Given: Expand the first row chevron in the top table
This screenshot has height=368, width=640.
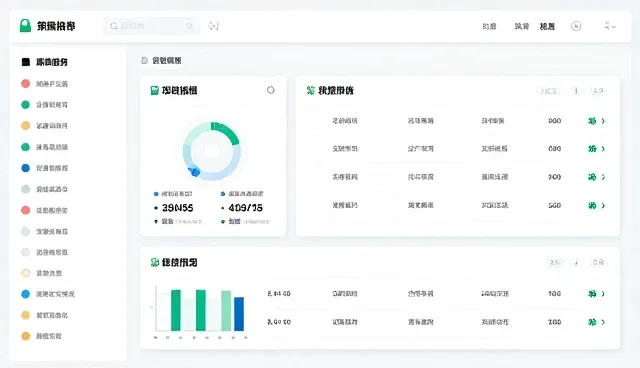Looking at the screenshot, I should 603,121.
